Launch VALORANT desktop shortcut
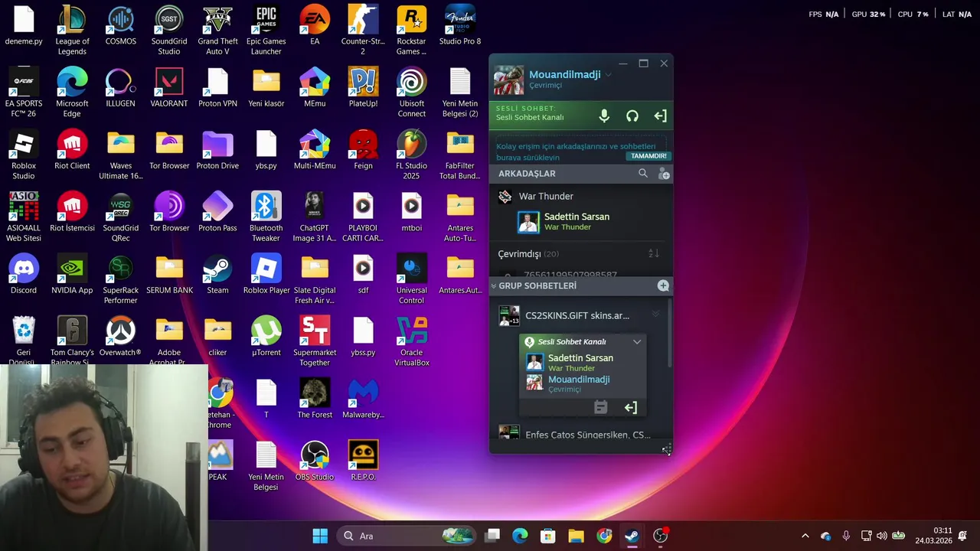This screenshot has width=980, height=551. [x=169, y=88]
